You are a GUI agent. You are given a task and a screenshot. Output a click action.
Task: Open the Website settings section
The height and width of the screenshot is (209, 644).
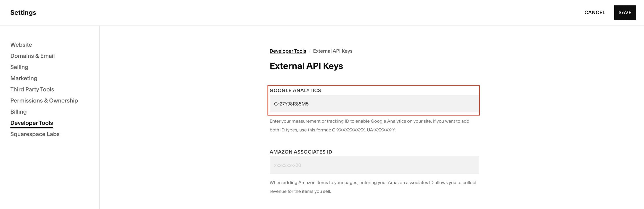[x=21, y=45]
